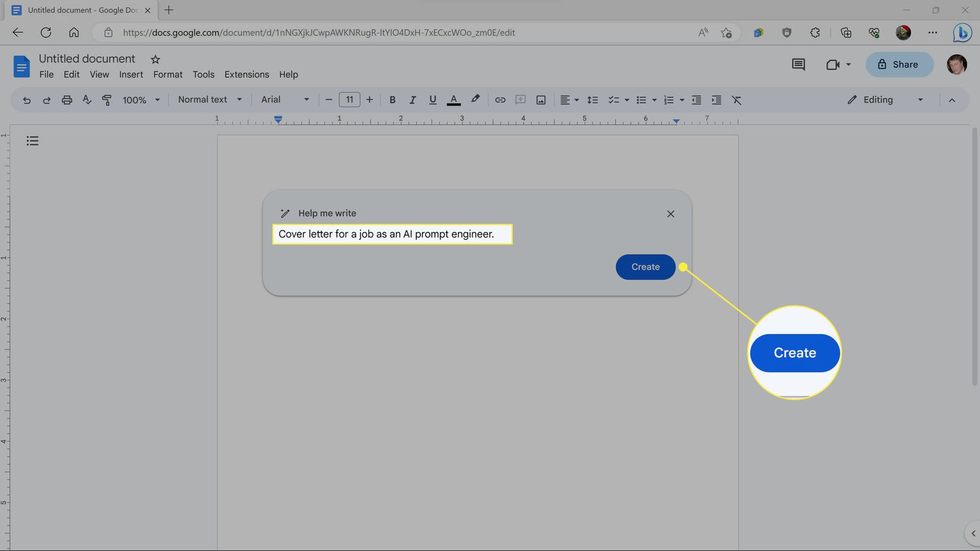This screenshot has height=551, width=980.
Task: Expand the Editing mode dropdown
Action: (x=886, y=100)
